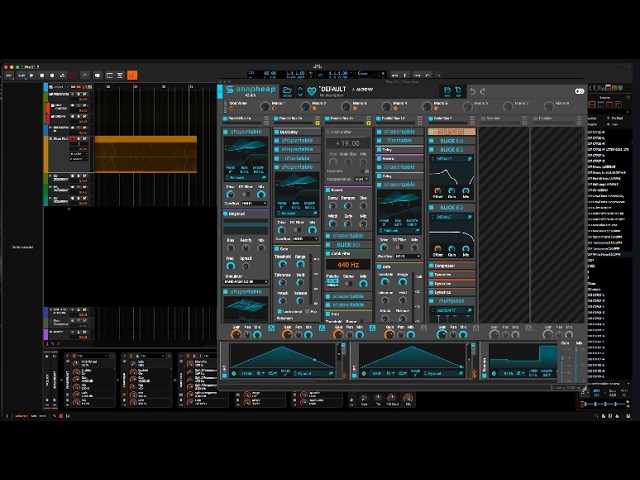
Task: Click the +19.00 pitch shift value
Action: pos(348,143)
